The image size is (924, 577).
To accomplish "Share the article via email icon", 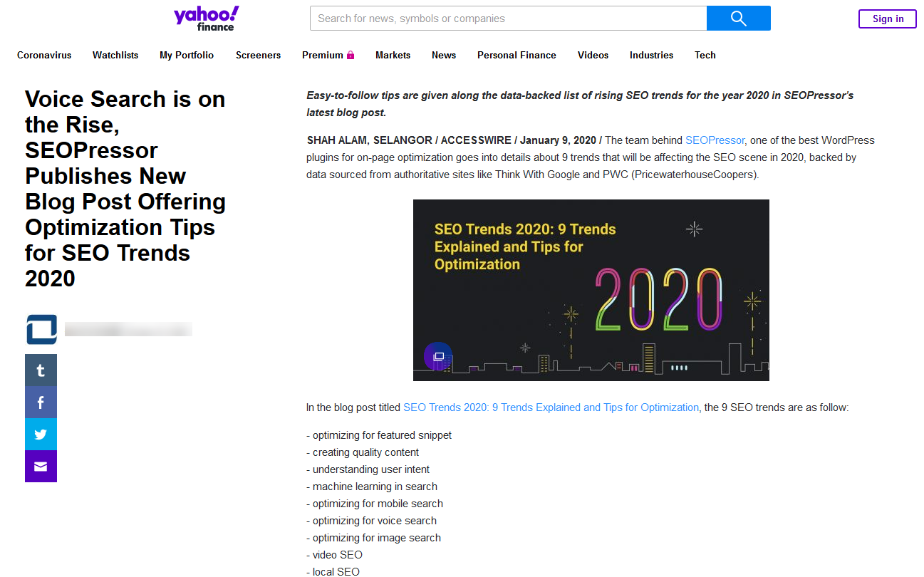I will (41, 467).
